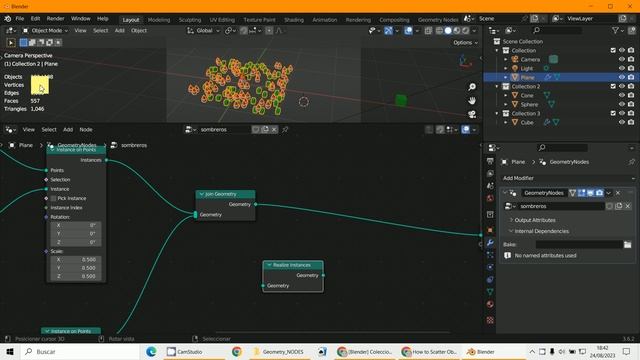Open the node editor Add menu
Viewport: 640px width, 360px height.
68,129
